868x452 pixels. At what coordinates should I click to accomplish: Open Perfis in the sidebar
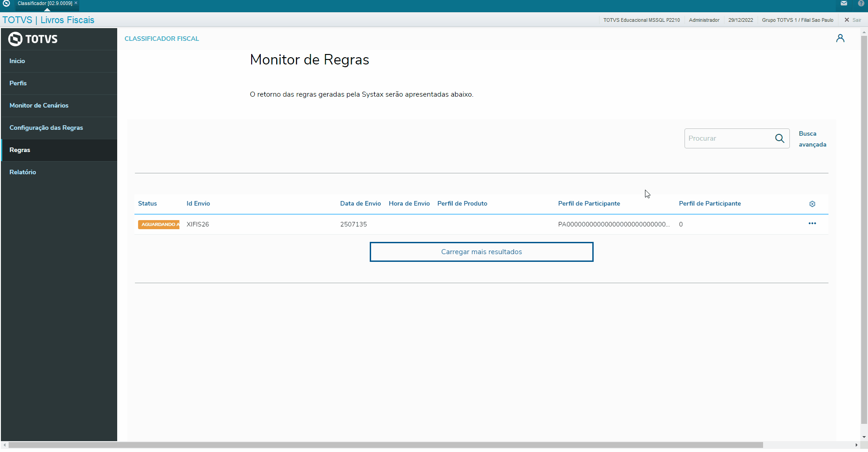59,84
